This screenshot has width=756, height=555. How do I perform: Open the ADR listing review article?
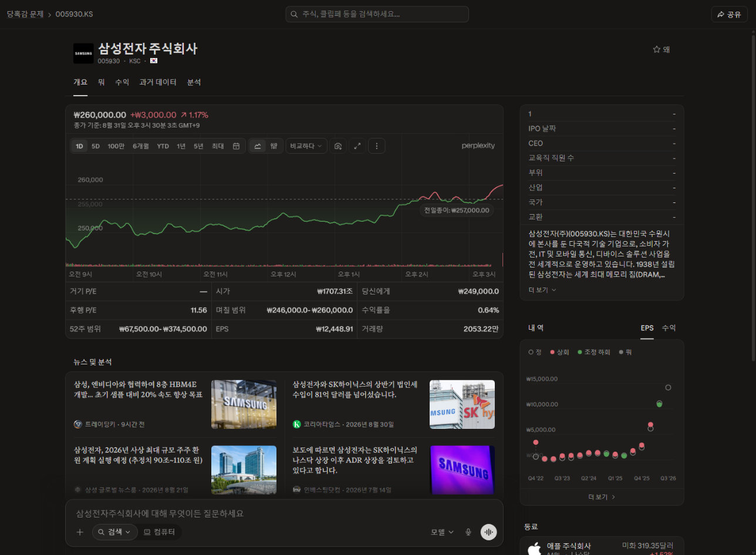pyautogui.click(x=355, y=461)
